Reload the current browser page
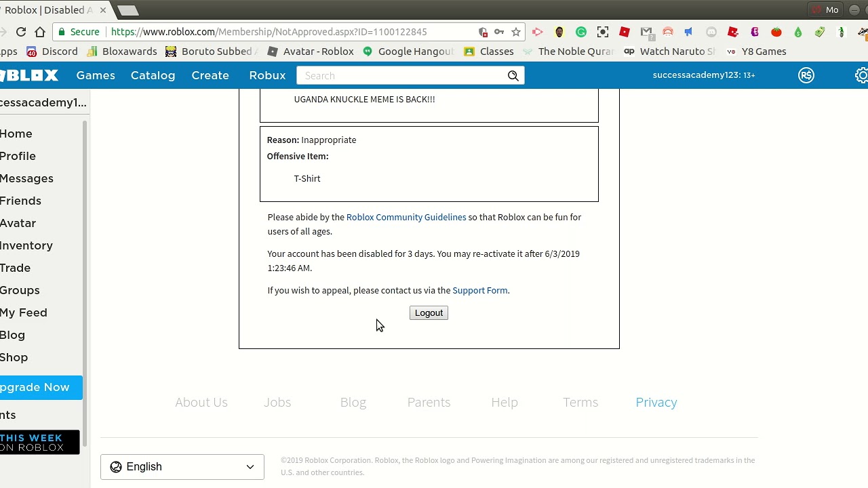The width and height of the screenshot is (868, 488). tap(21, 32)
